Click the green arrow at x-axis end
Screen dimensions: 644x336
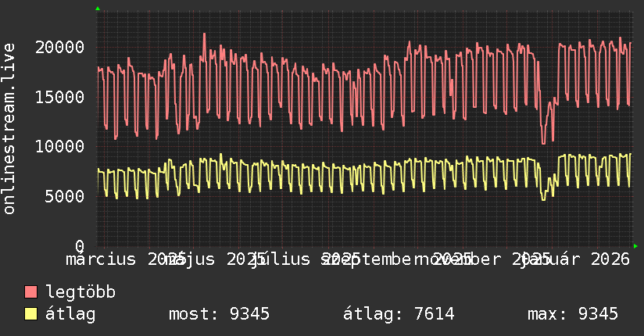[635, 246]
